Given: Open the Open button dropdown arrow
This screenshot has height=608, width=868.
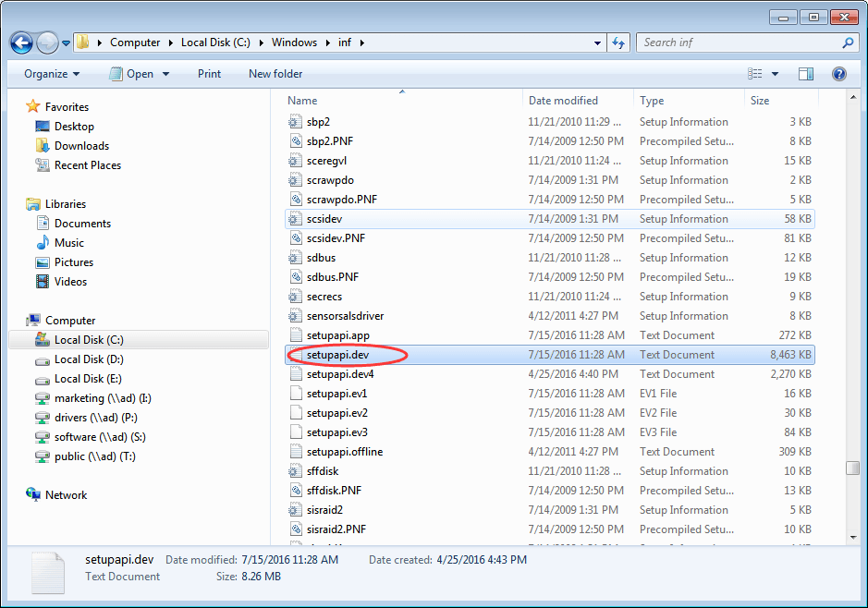Looking at the screenshot, I should click(x=165, y=74).
